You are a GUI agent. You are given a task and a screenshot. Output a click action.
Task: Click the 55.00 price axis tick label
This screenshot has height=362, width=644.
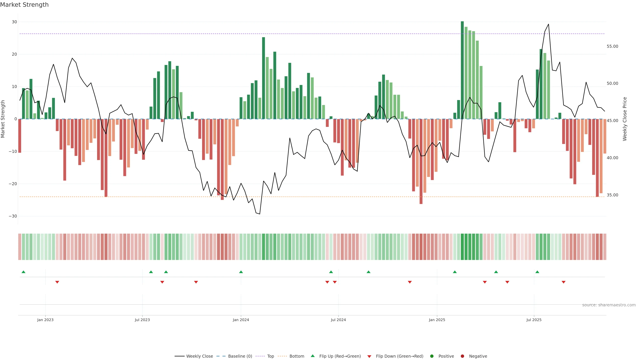point(612,46)
